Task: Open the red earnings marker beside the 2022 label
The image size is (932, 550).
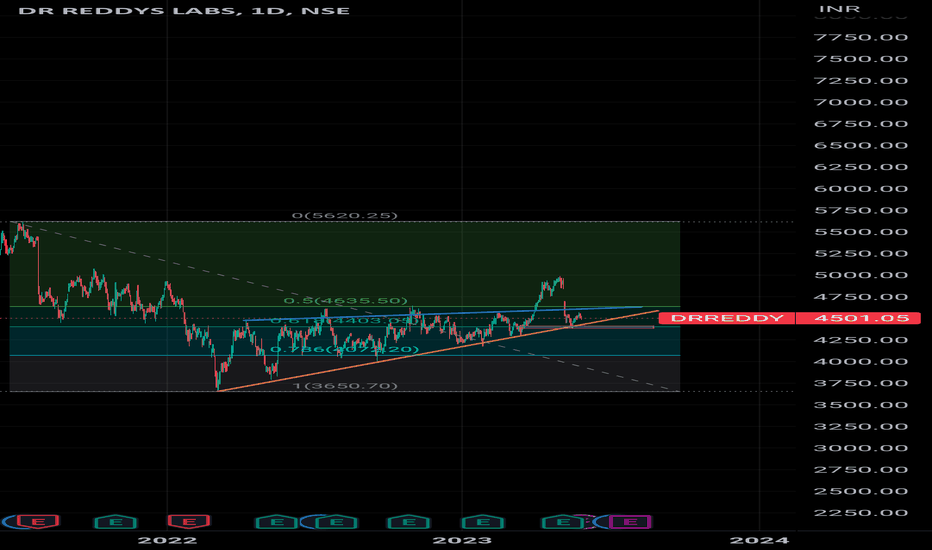Action: (x=188, y=522)
